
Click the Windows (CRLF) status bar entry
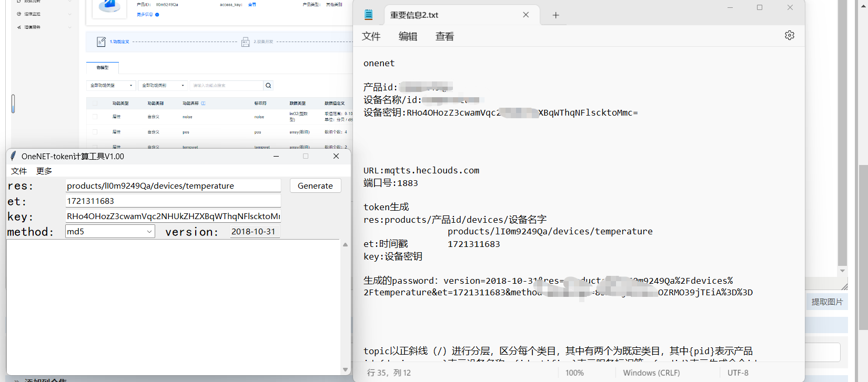[x=651, y=373]
